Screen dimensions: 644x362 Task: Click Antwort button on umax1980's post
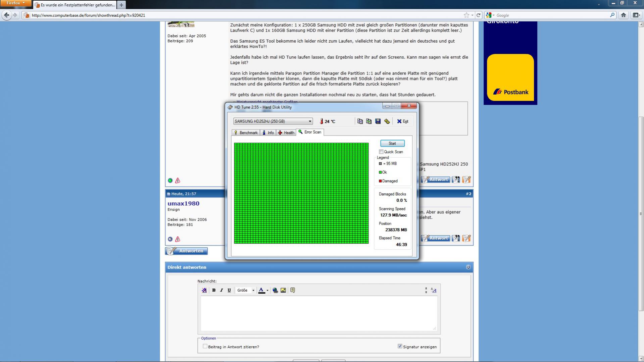436,239
